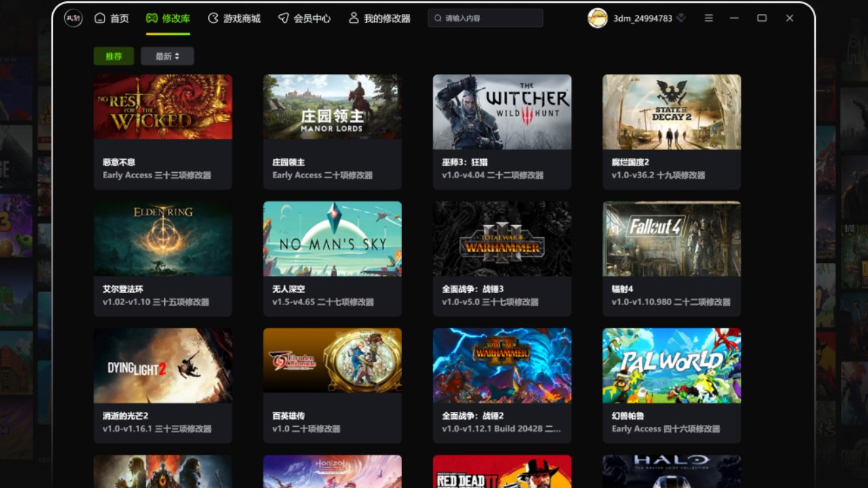Open the 首页 home tab
868x488 pixels.
[x=111, y=18]
